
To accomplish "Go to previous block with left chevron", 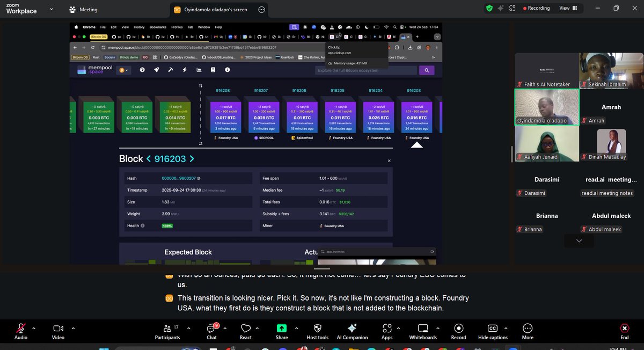I will [x=148, y=159].
